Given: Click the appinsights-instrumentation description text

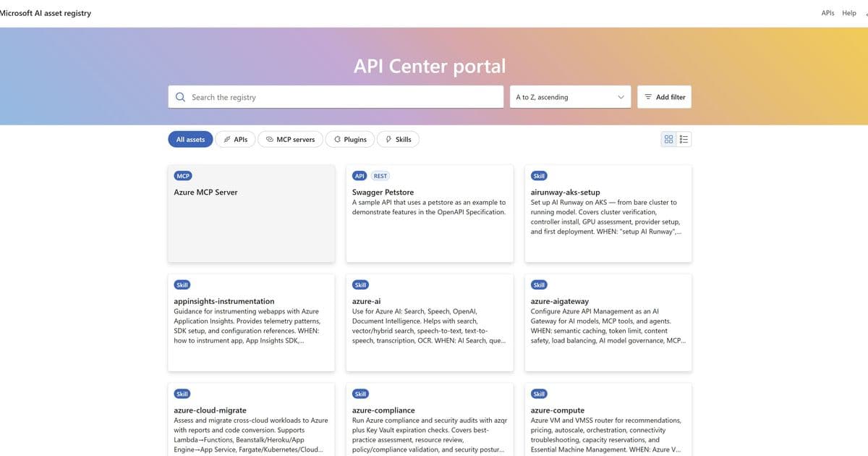Looking at the screenshot, I should 247,326.
